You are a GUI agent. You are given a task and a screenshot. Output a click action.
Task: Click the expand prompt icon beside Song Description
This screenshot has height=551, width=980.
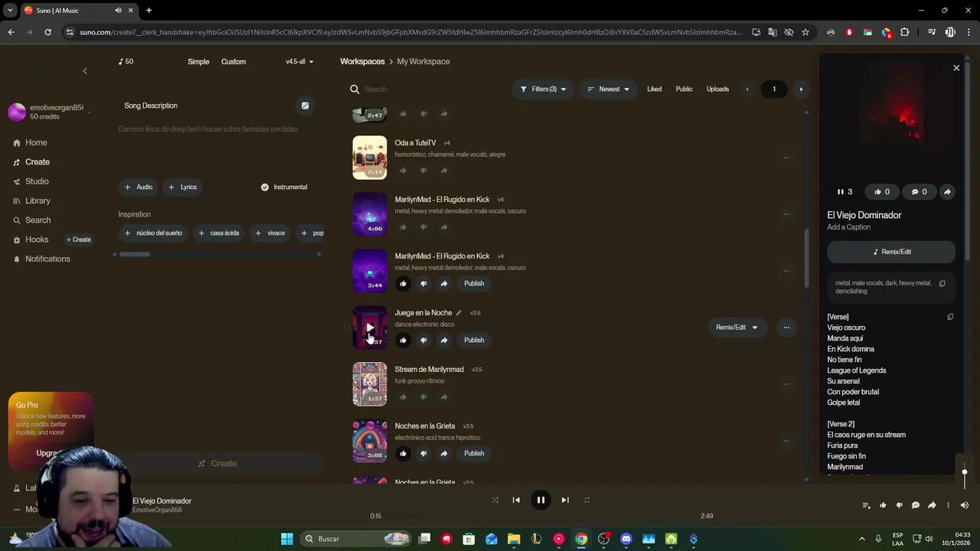click(x=305, y=106)
